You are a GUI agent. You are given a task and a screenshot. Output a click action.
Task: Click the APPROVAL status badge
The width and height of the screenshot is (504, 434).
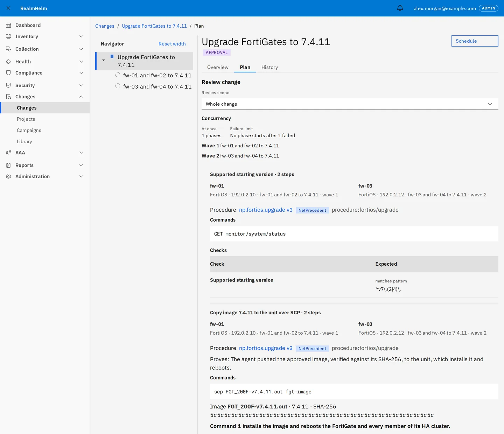(x=217, y=52)
